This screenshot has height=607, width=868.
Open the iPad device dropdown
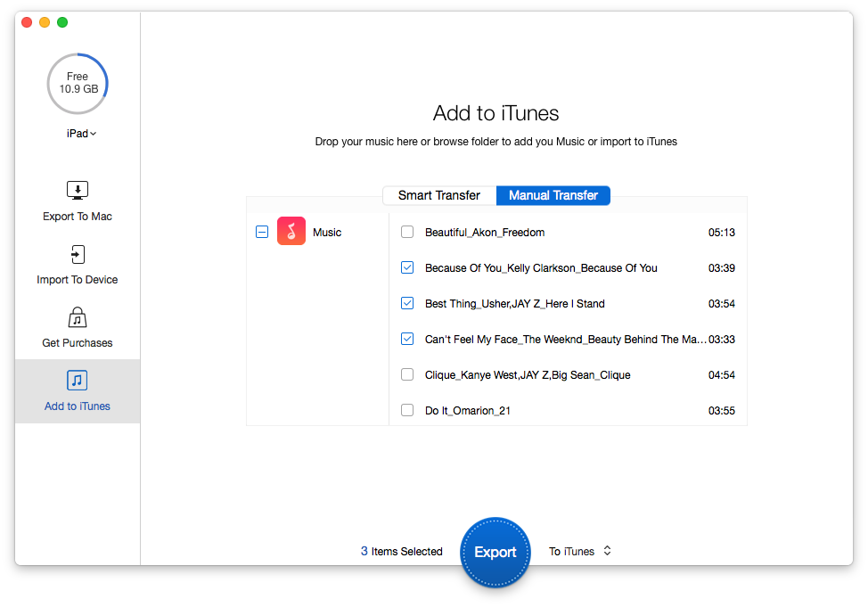click(x=81, y=134)
